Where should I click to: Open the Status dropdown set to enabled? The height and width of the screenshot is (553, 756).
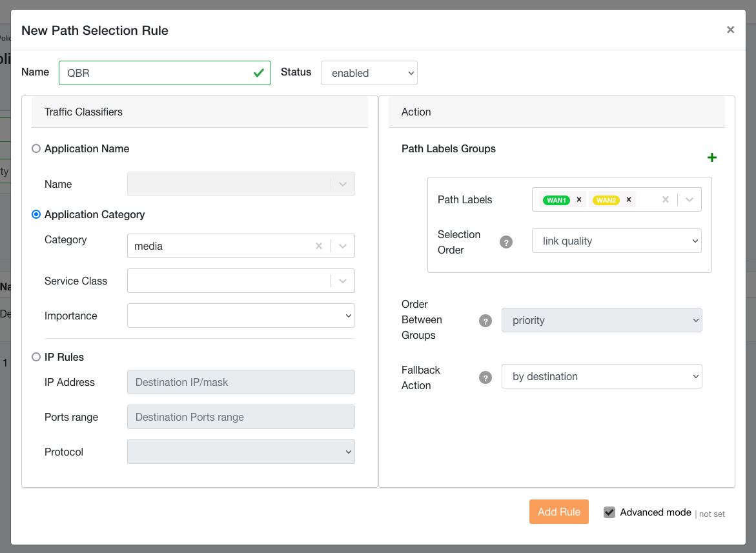pyautogui.click(x=369, y=73)
